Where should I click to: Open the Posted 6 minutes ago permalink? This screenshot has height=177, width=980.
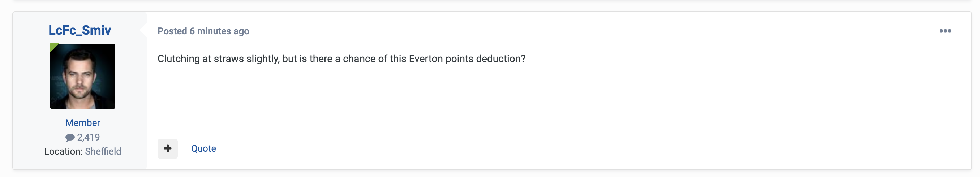coord(203,31)
